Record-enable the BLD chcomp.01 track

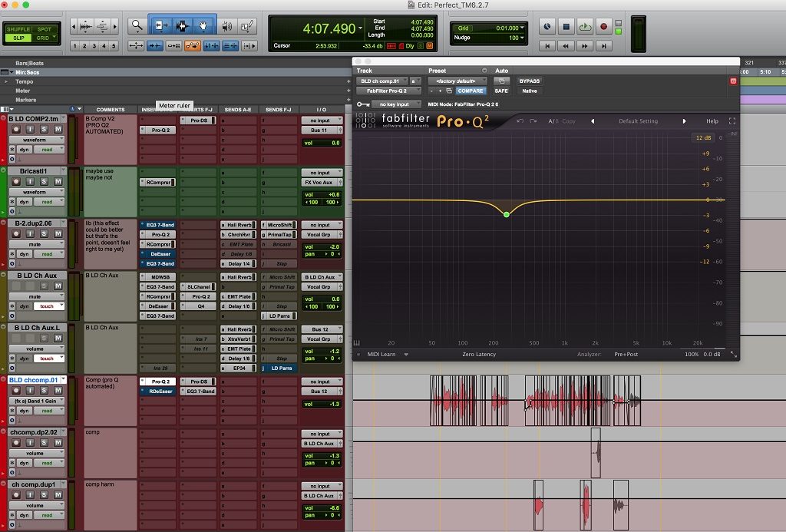click(x=16, y=390)
